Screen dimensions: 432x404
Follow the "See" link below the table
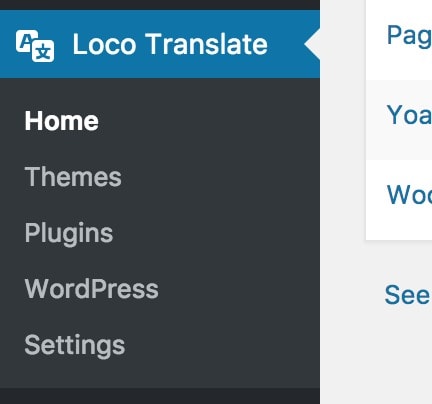pyautogui.click(x=407, y=295)
